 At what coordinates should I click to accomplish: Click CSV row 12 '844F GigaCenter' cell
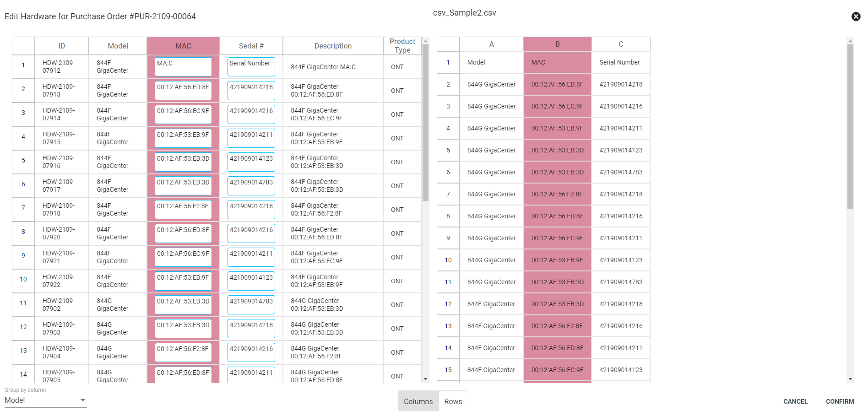491,304
